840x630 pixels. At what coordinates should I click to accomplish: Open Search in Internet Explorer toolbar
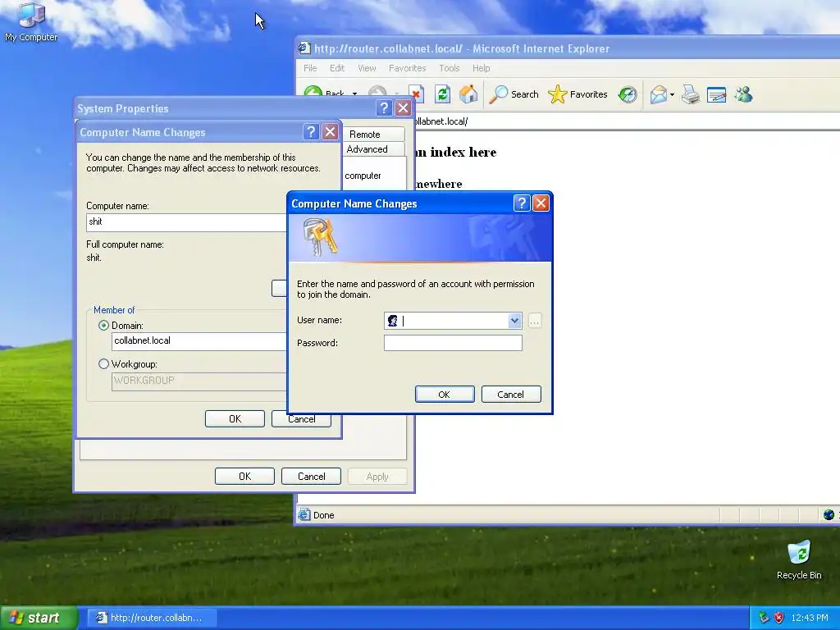click(514, 94)
